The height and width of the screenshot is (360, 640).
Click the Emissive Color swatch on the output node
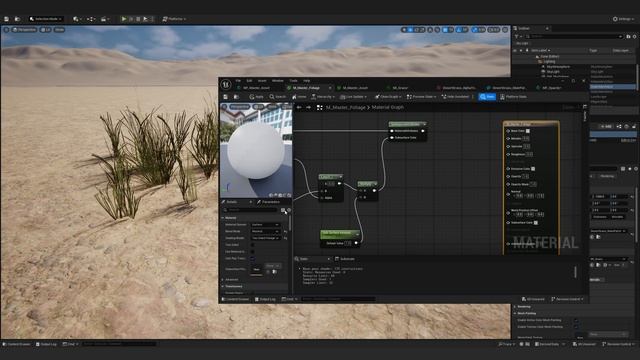[533, 169]
